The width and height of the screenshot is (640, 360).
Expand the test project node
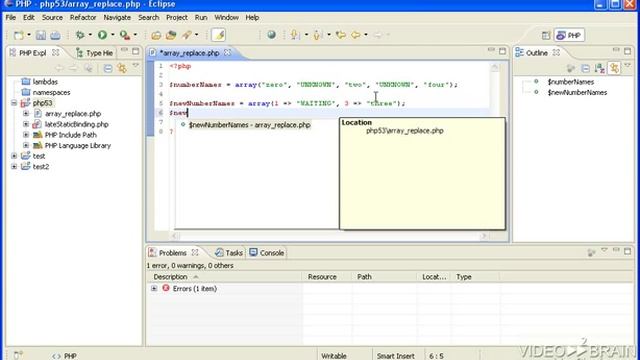14,156
